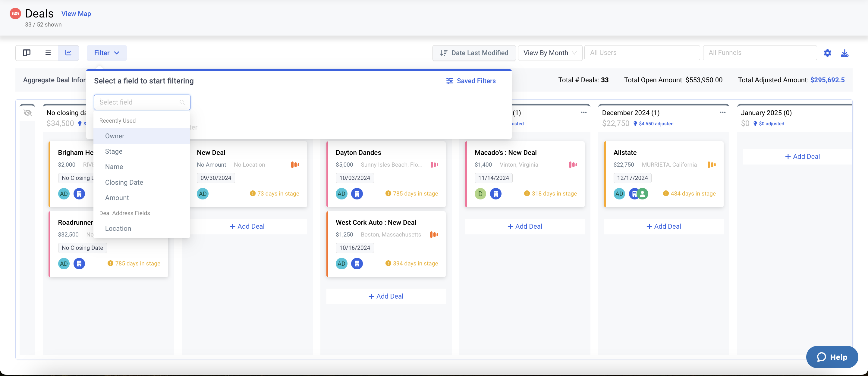The height and width of the screenshot is (376, 868).
Task: Click stage indicator on Macado's card
Action: [573, 165]
